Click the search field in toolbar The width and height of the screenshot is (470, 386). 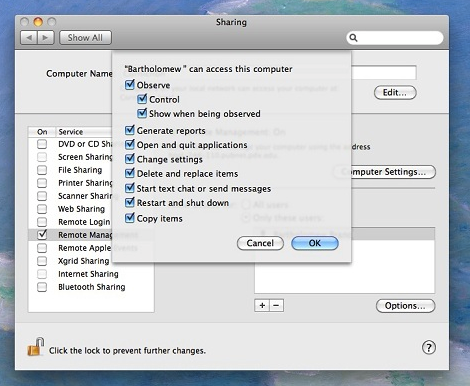pos(395,38)
